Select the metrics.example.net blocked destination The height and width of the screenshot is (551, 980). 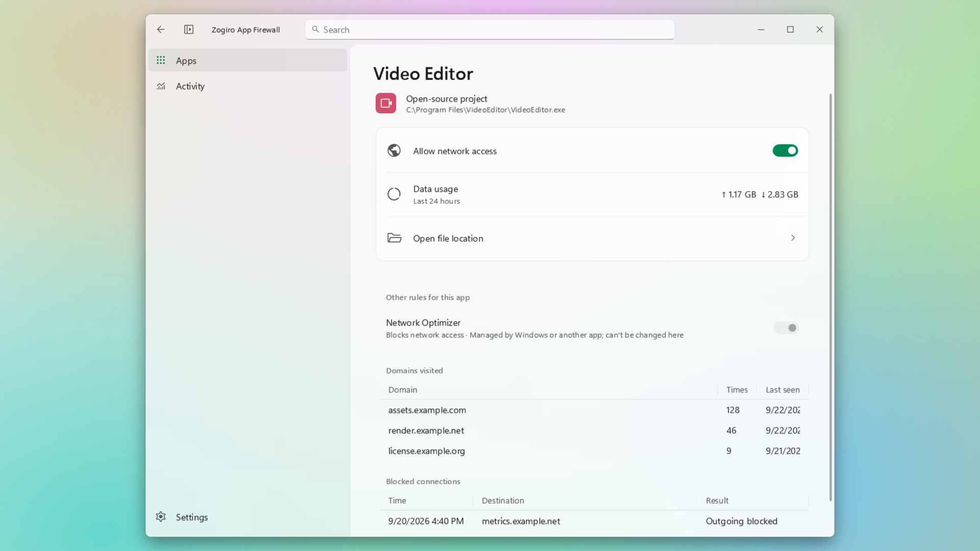click(521, 521)
